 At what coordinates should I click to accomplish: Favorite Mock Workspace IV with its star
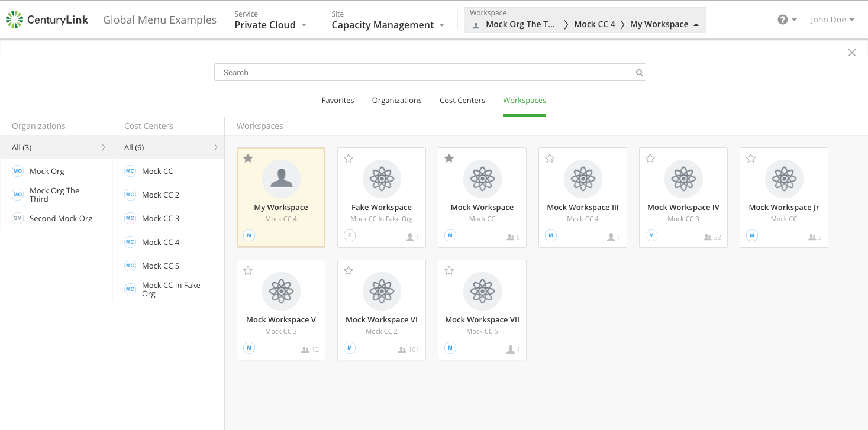tap(650, 159)
